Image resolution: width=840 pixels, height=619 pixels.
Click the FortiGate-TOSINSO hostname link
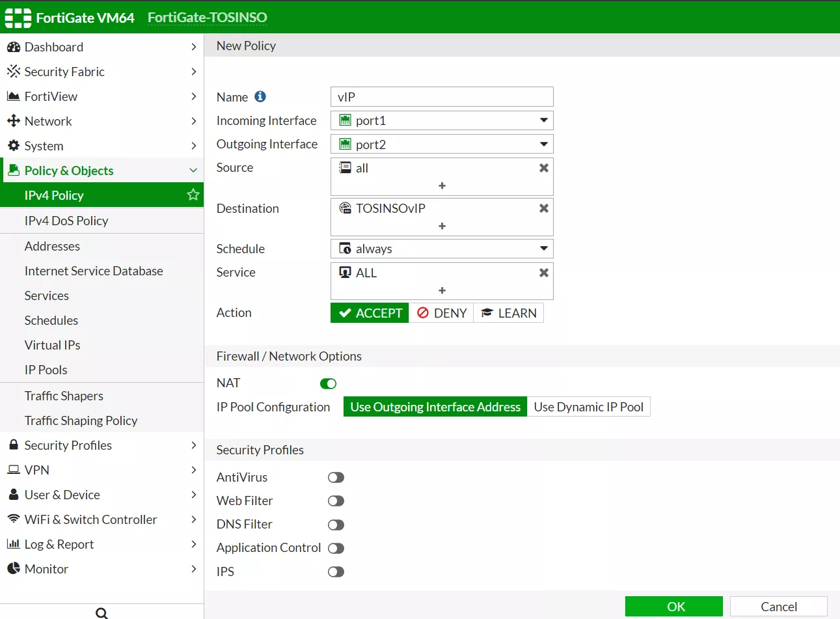coord(208,18)
